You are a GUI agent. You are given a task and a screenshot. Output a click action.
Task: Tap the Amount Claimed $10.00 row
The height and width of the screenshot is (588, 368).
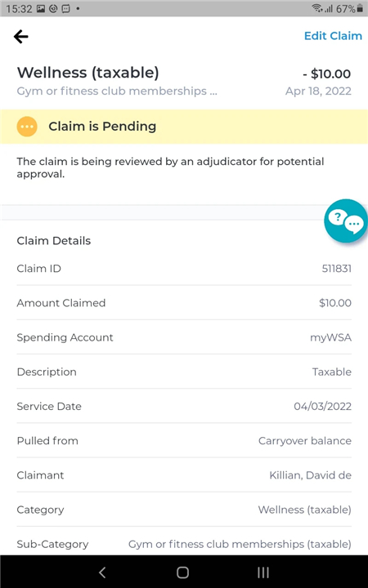pos(184,303)
